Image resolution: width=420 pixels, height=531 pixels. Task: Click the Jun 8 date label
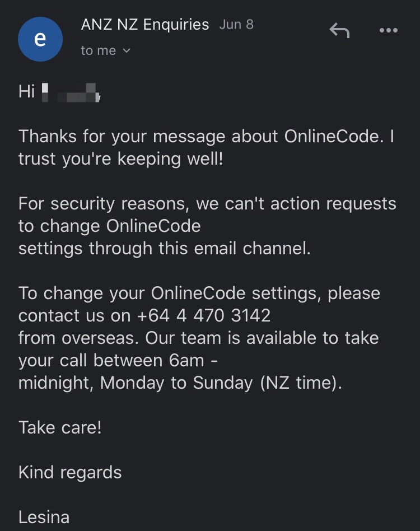pyautogui.click(x=236, y=25)
